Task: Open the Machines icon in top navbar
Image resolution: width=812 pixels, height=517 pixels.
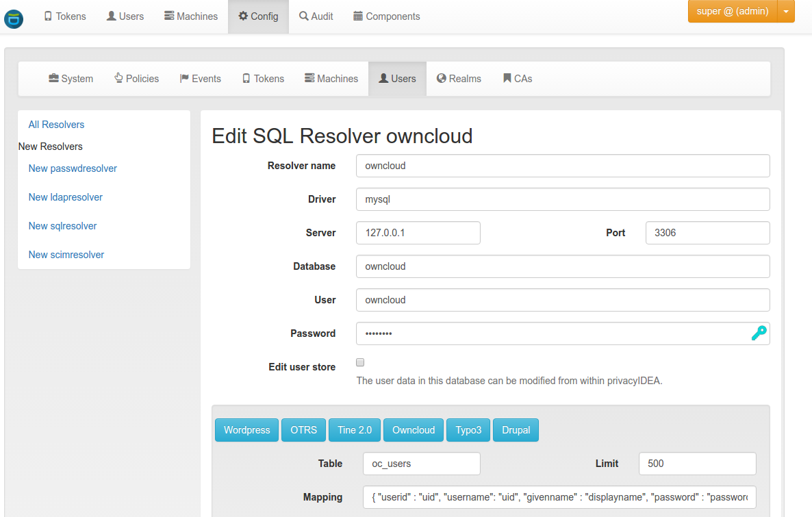Action: pyautogui.click(x=169, y=16)
